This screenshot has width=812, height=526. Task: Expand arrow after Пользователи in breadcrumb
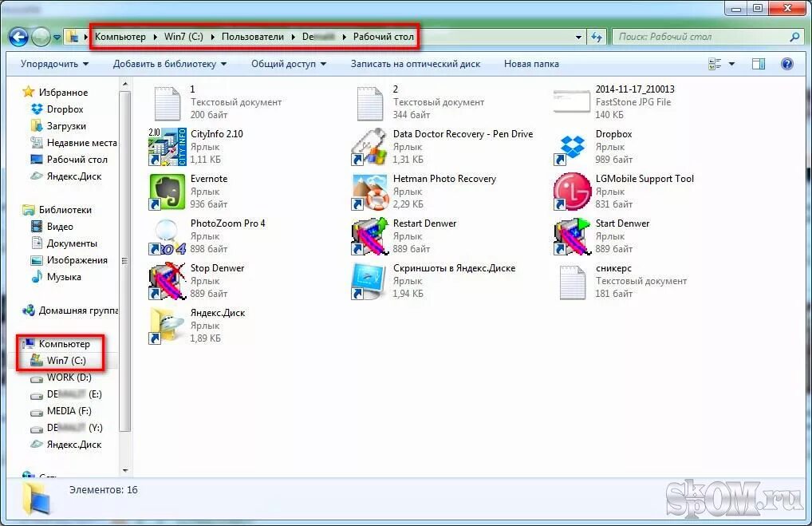click(293, 37)
